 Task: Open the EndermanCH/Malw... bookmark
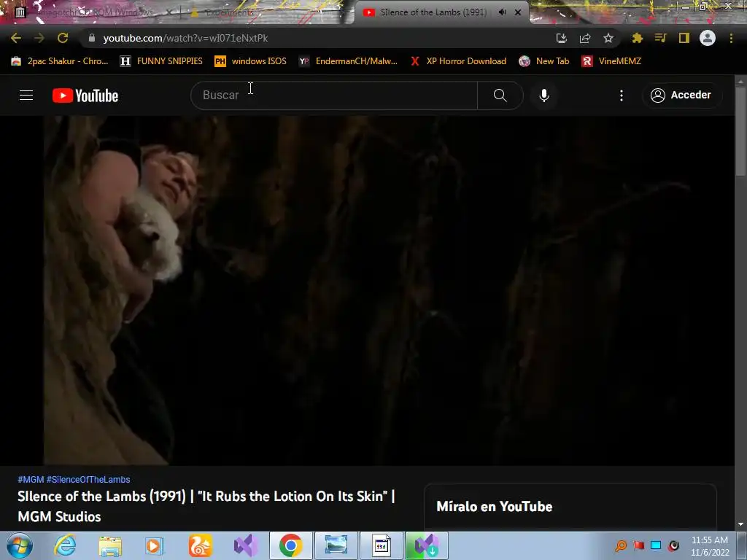(348, 61)
